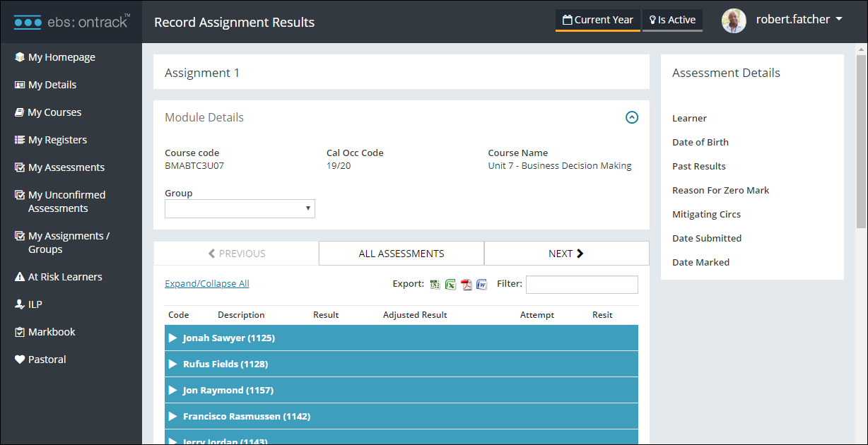Click the Expand/Collapse All link

[x=206, y=283]
